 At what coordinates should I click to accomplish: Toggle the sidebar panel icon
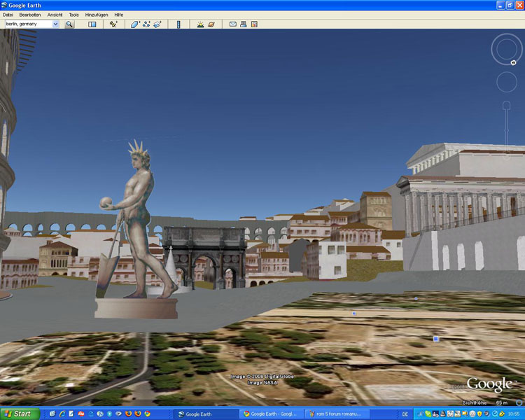click(92, 24)
